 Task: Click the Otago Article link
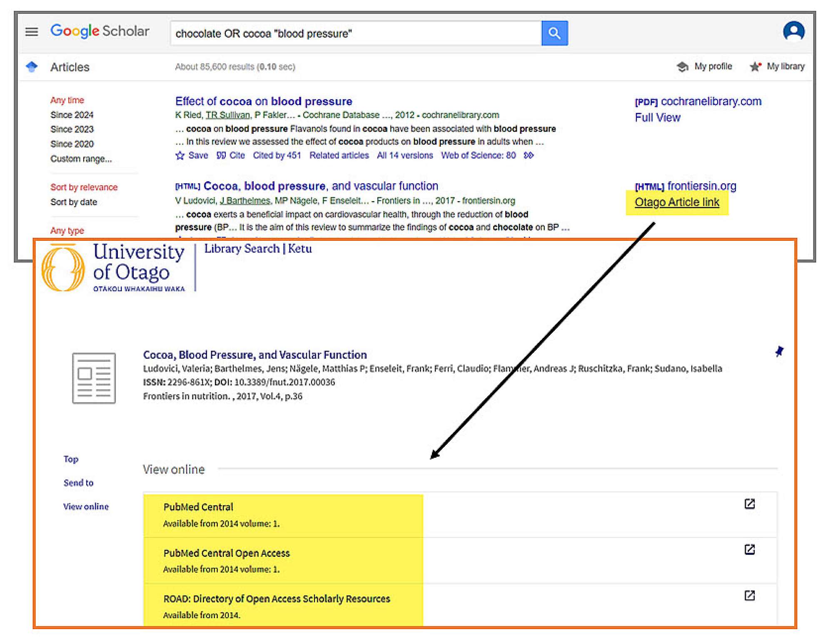(x=677, y=202)
